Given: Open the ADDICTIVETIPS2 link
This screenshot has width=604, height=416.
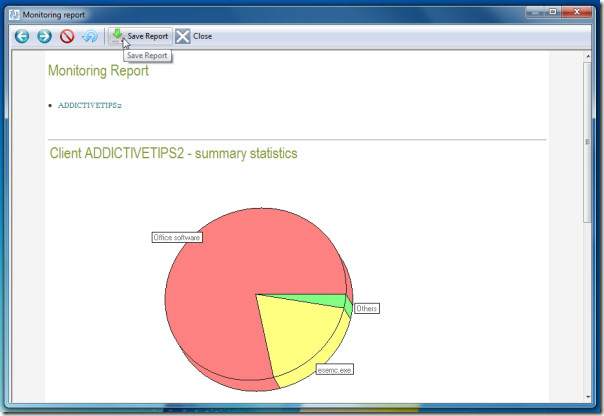Looking at the screenshot, I should [90, 106].
